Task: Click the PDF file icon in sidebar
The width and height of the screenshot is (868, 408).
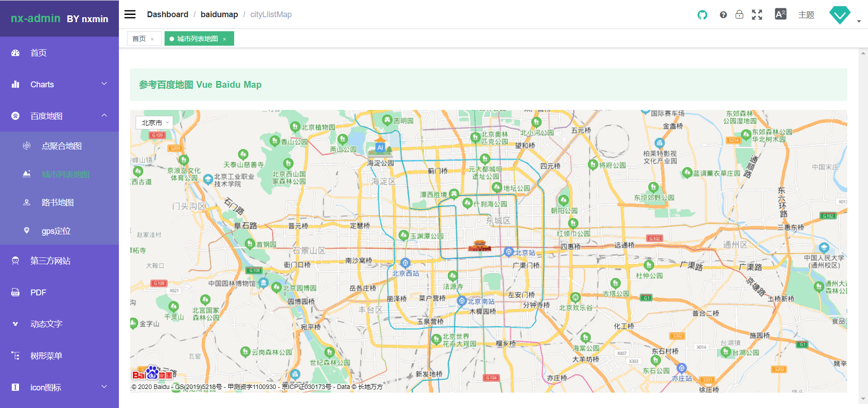Action: 15,292
